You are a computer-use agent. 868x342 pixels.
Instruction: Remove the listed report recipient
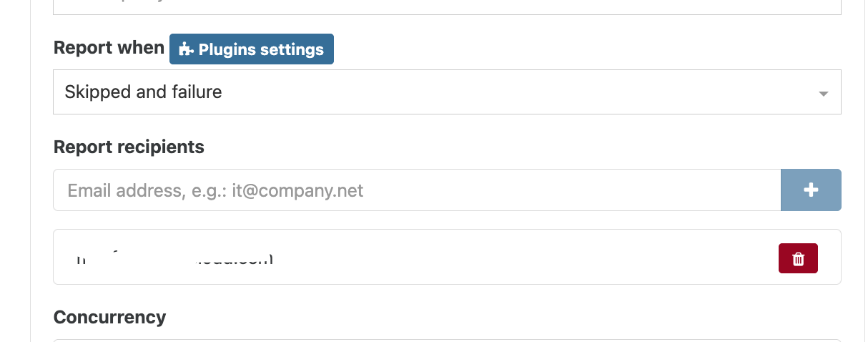pyautogui.click(x=798, y=258)
